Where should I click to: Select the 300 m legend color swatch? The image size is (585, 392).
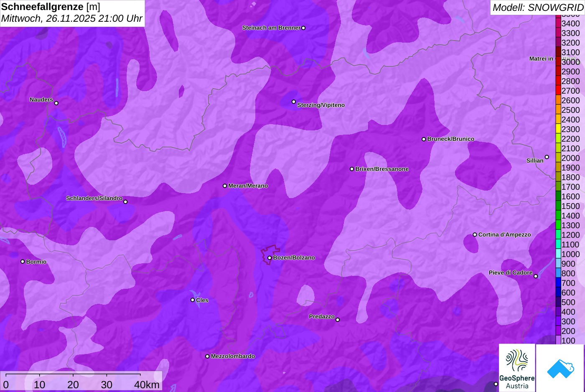558,321
